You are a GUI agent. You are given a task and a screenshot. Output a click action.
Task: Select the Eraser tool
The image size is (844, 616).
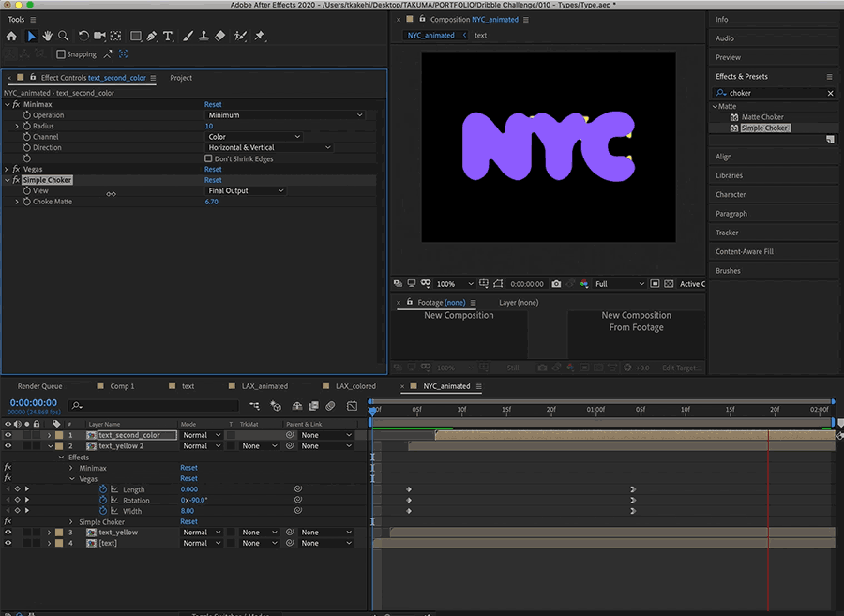[x=219, y=36]
